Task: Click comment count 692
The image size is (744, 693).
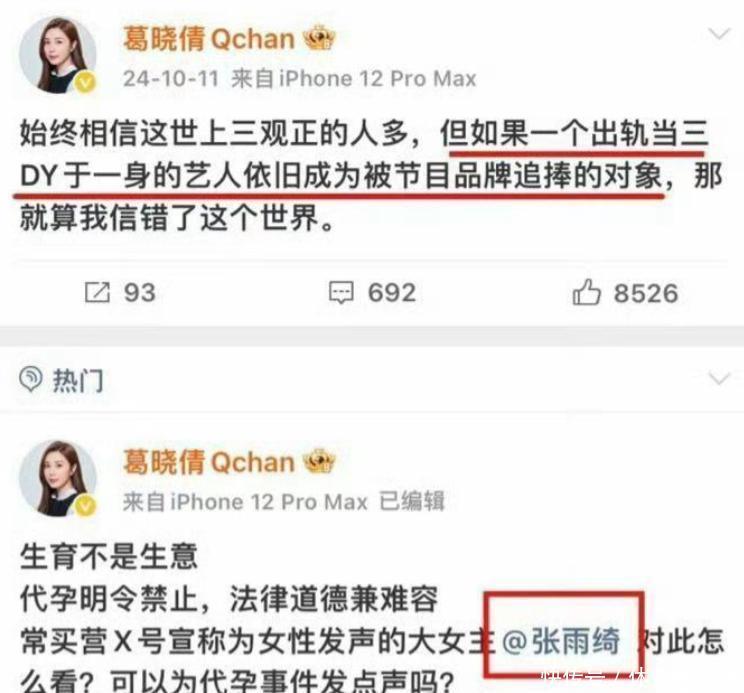Action: click(392, 292)
